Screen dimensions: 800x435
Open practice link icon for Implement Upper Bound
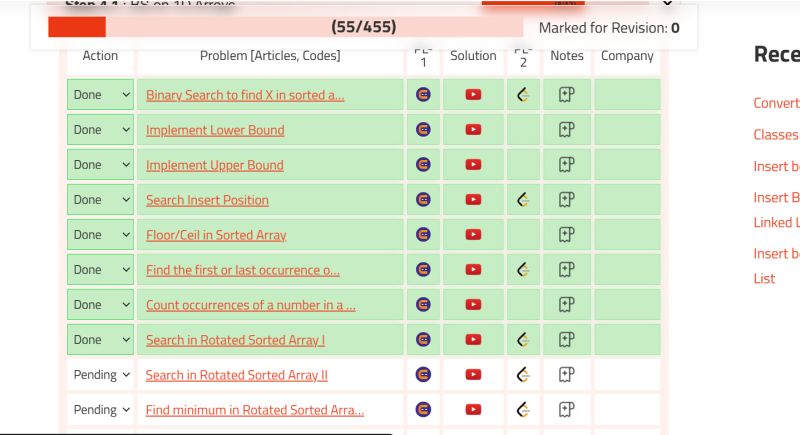[423, 164]
